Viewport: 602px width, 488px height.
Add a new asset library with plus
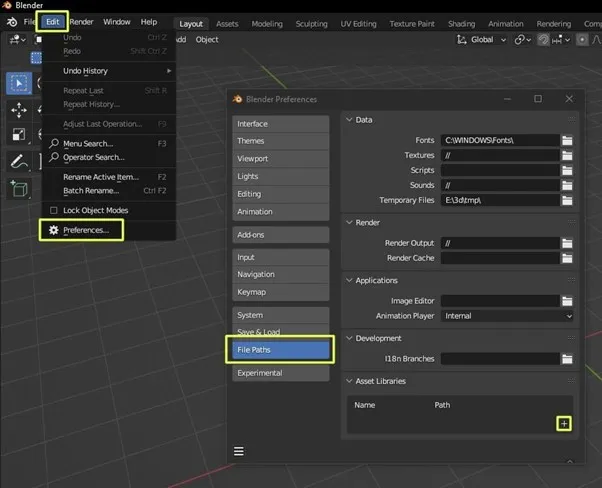(x=564, y=423)
